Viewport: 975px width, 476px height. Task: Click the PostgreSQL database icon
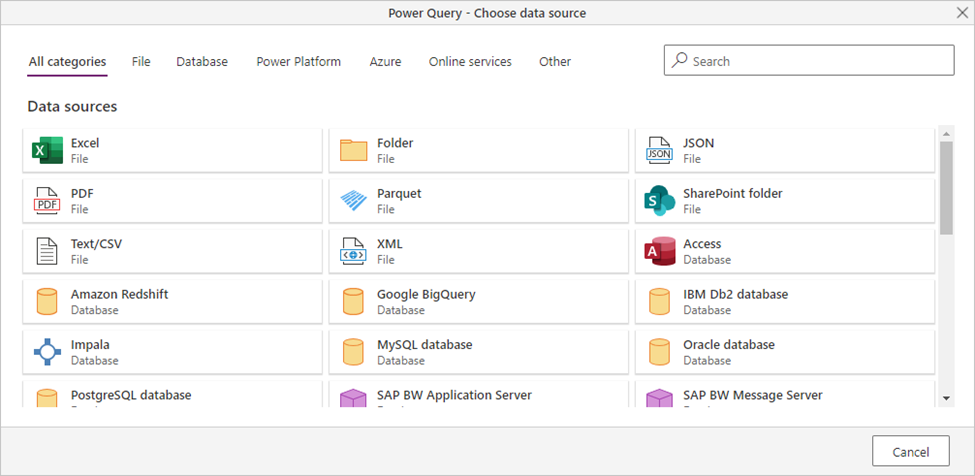(47, 398)
